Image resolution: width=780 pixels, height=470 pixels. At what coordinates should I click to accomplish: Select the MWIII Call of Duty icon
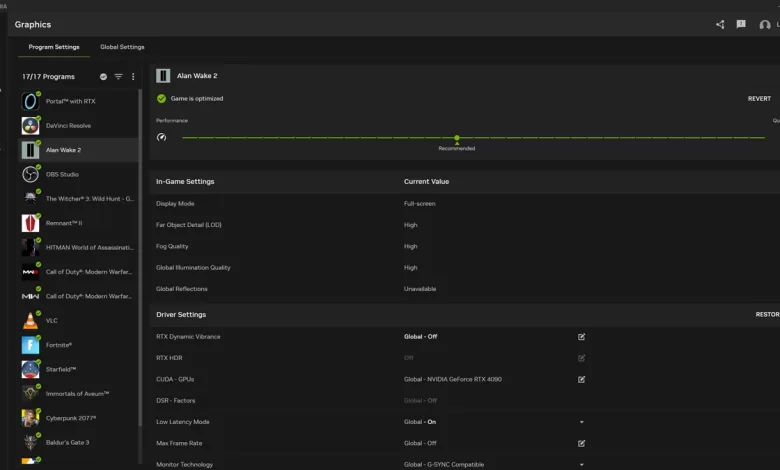pos(30,272)
